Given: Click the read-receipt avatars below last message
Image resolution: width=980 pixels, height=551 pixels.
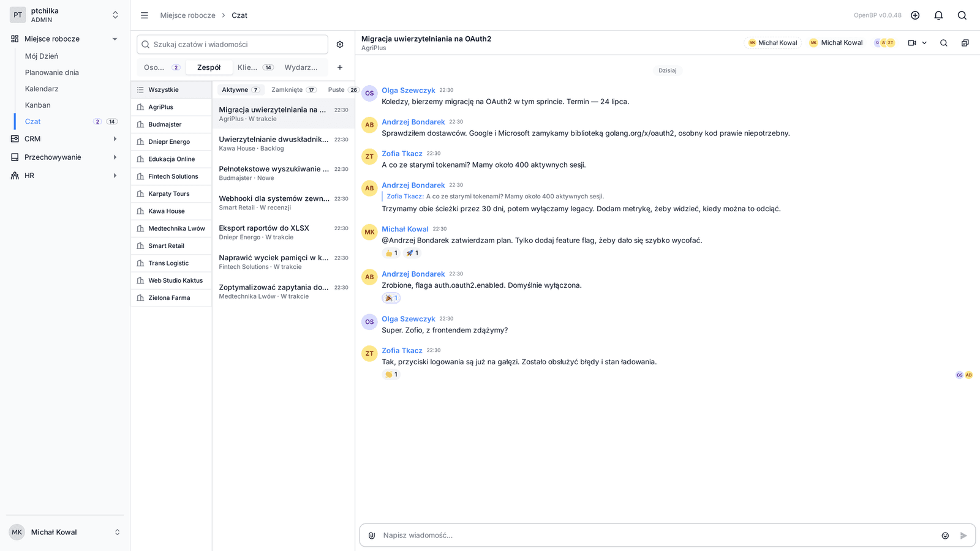Looking at the screenshot, I should pyautogui.click(x=964, y=375).
